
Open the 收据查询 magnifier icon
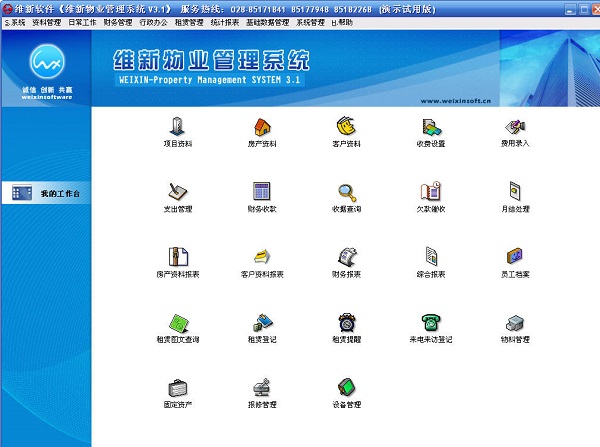click(x=347, y=193)
